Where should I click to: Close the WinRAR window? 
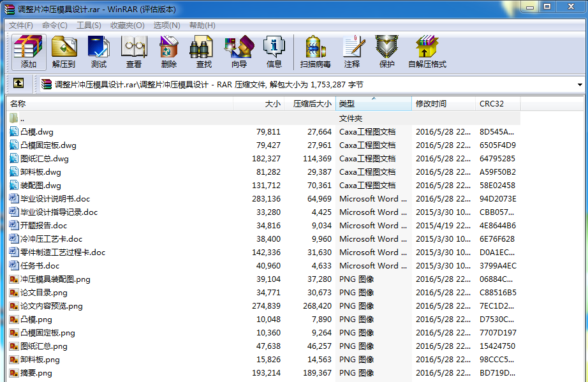click(x=571, y=7)
